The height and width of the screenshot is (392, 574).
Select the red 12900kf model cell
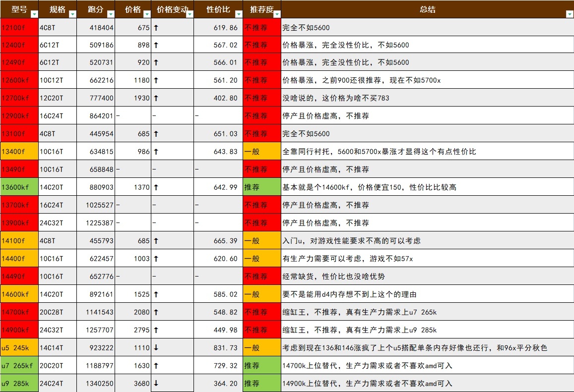pyautogui.click(x=19, y=116)
